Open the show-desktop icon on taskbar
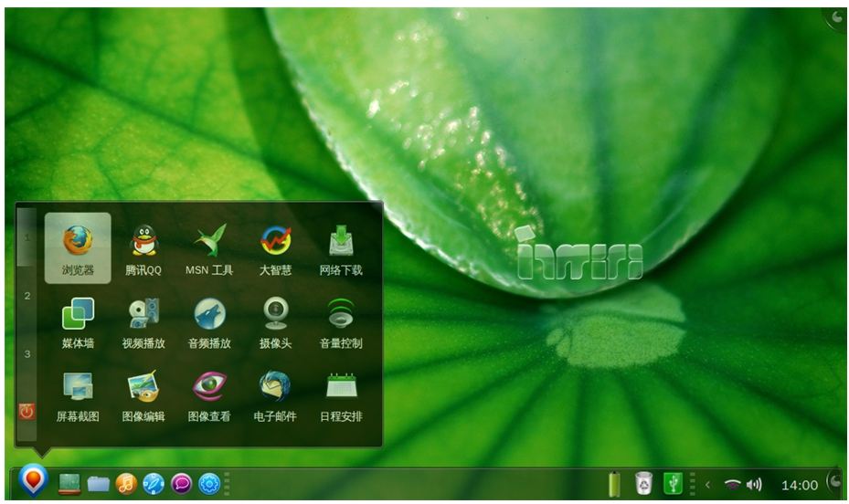The width and height of the screenshot is (849, 504). click(x=69, y=484)
